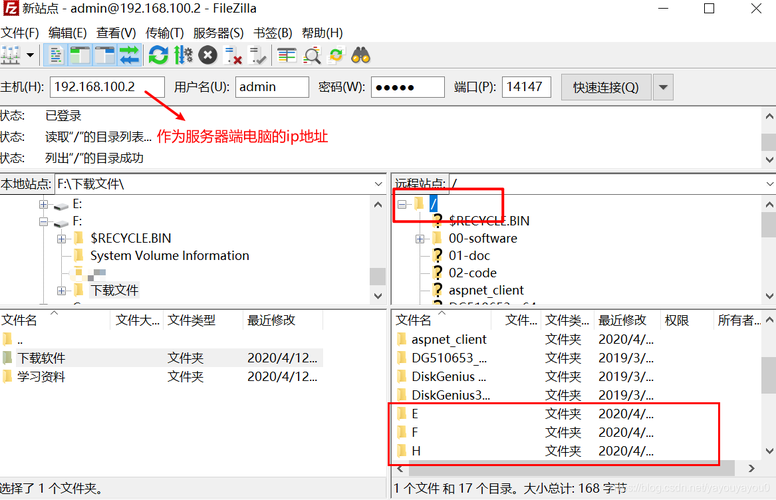This screenshot has height=500, width=776.
Task: Sort local list by 文件类型 column
Action: tap(203, 320)
